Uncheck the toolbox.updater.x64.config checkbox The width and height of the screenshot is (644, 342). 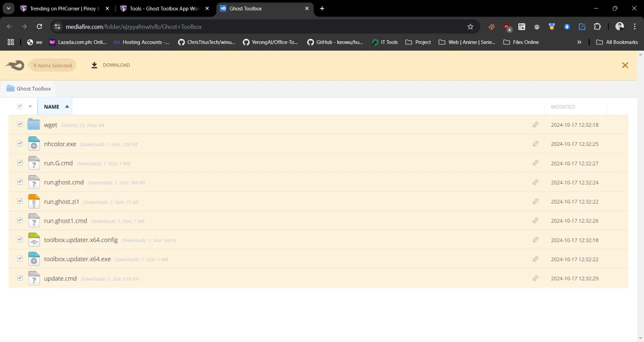[x=20, y=239]
